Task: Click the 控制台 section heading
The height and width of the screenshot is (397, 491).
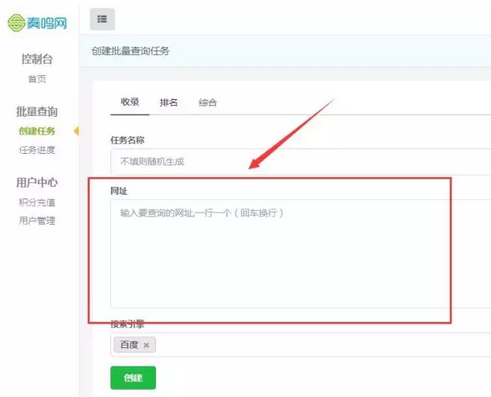Action: (x=37, y=59)
